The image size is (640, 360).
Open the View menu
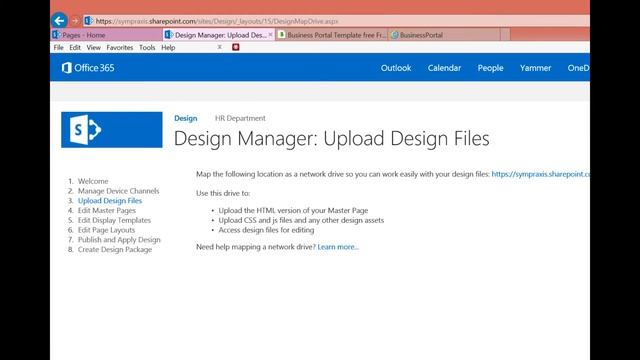[93, 47]
